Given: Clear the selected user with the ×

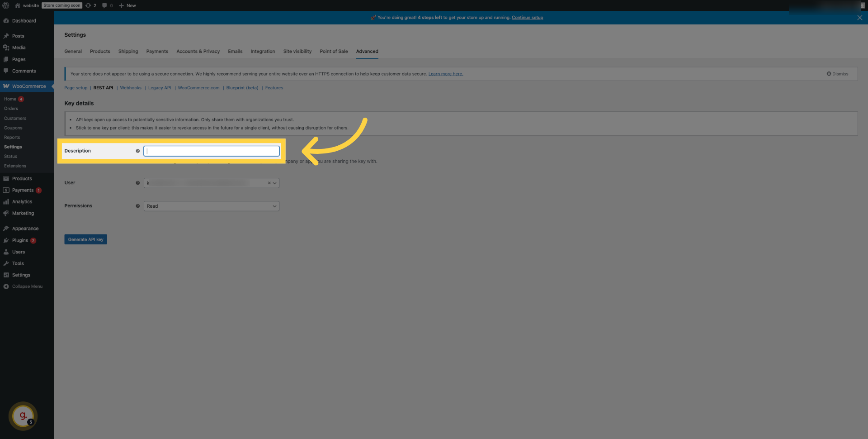Looking at the screenshot, I should [269, 183].
